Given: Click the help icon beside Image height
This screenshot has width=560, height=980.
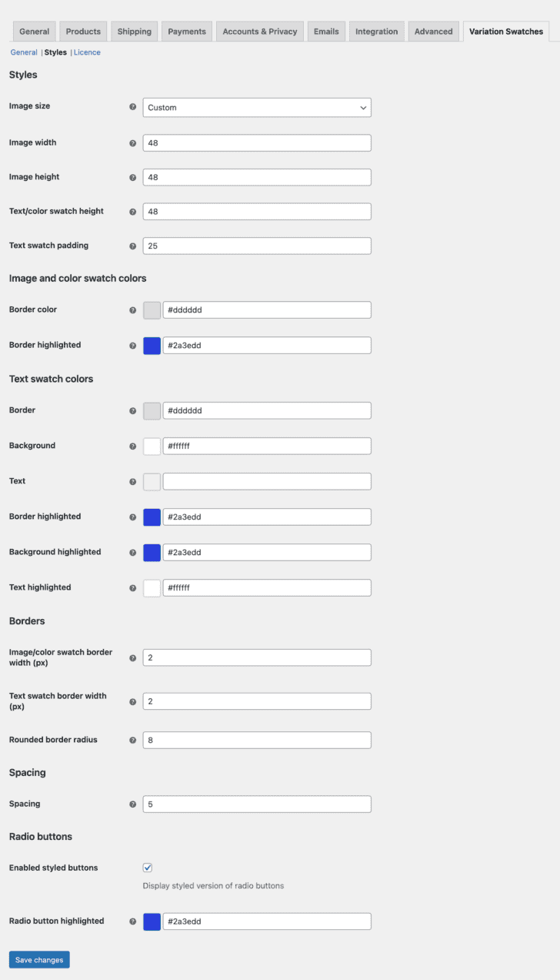Looking at the screenshot, I should point(132,176).
